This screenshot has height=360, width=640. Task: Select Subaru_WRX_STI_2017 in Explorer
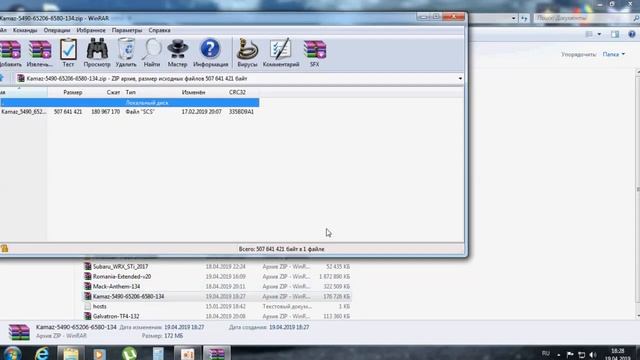tap(120, 267)
